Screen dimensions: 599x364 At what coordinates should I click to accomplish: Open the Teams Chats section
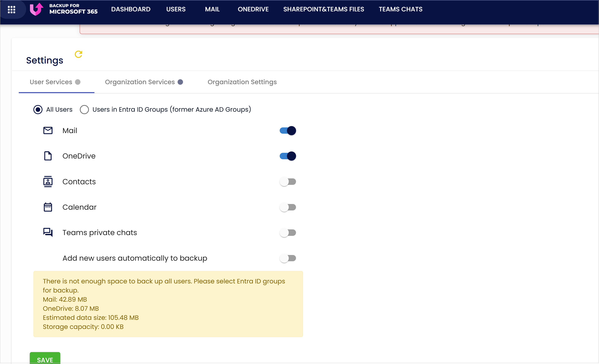[x=400, y=9]
